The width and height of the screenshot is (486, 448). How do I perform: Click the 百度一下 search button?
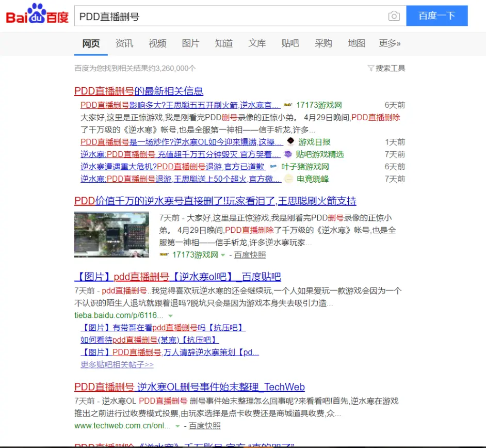(x=436, y=15)
